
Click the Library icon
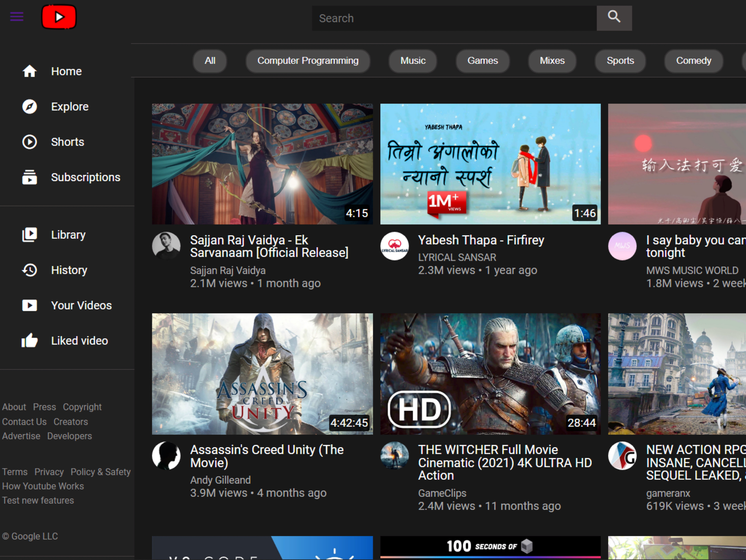(x=29, y=235)
